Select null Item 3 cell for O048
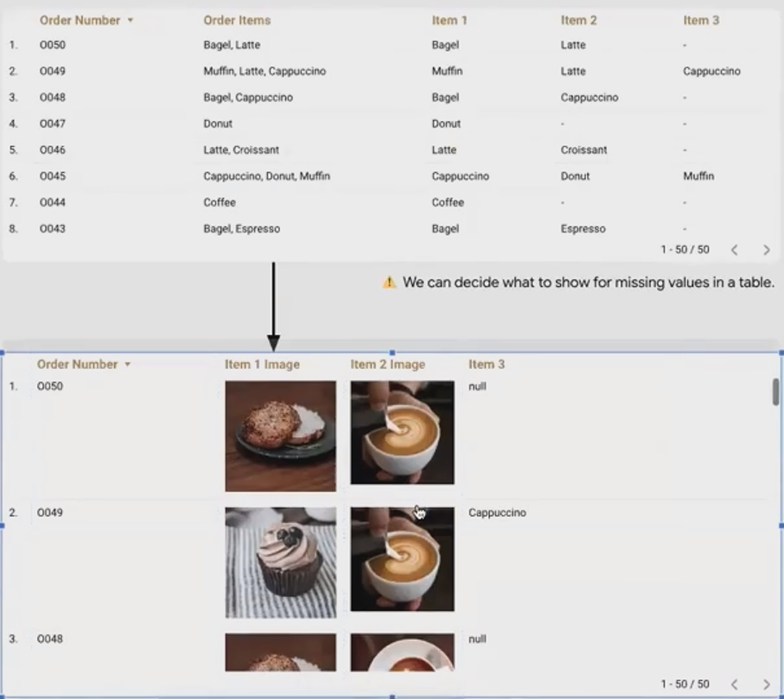 (x=477, y=639)
